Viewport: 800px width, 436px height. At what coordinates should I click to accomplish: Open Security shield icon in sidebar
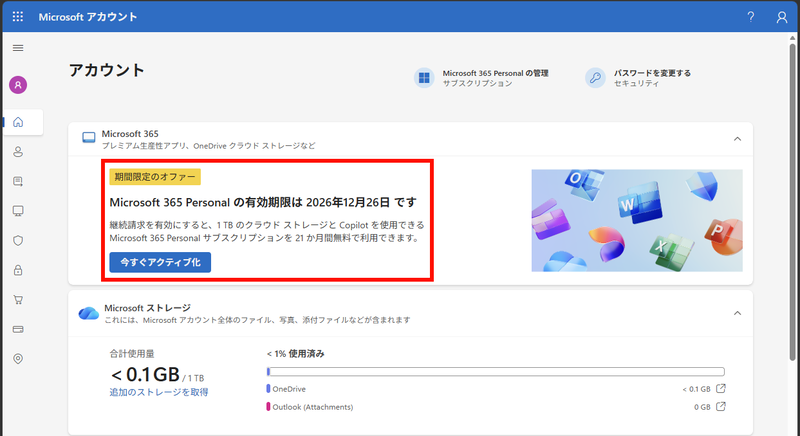[x=18, y=241]
